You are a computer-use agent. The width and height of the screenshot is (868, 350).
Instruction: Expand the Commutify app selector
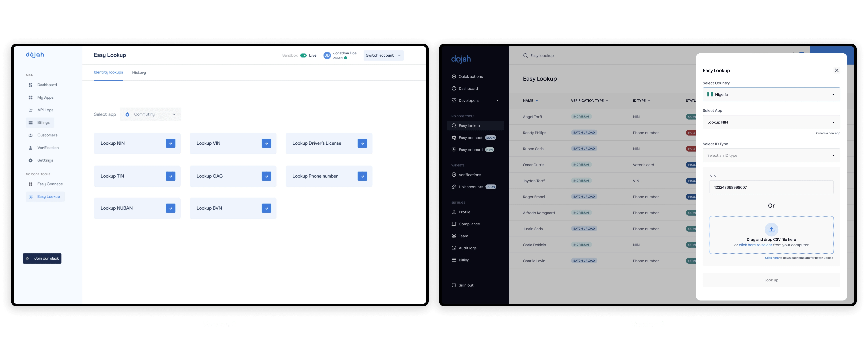point(151,114)
